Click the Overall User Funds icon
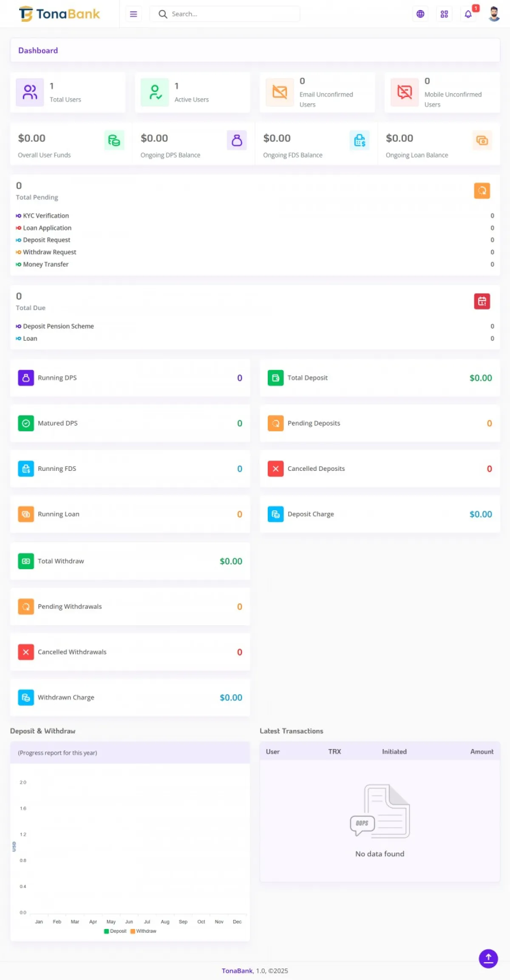510x980 pixels. (x=114, y=140)
